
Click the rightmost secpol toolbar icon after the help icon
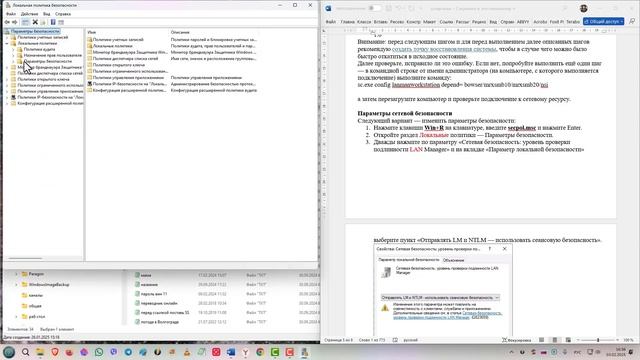click(61, 22)
